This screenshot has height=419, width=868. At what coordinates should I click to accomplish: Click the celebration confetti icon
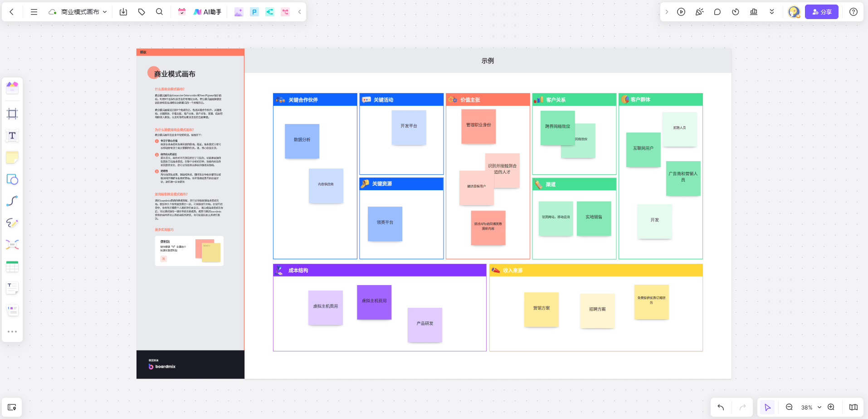[x=699, y=12]
